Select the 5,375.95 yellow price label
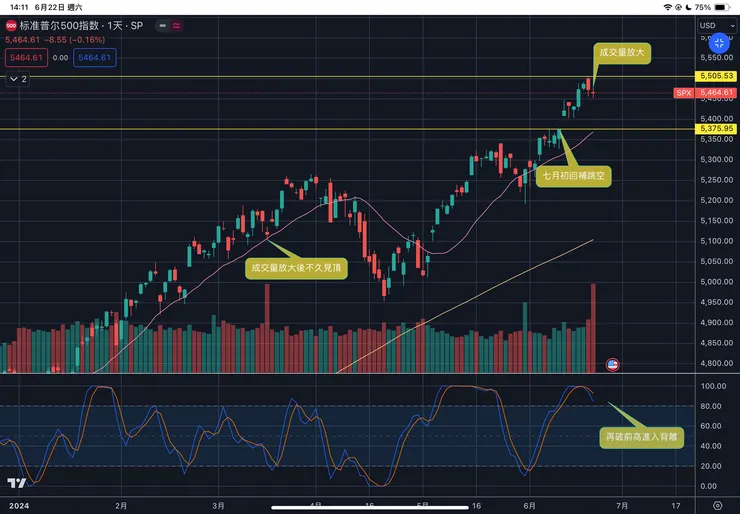The image size is (740, 514). tap(716, 128)
